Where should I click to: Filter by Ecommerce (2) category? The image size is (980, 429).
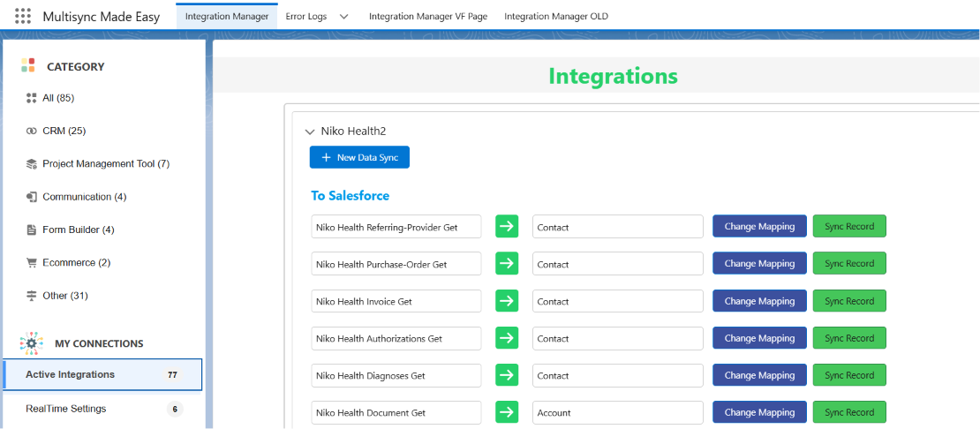coord(76,263)
